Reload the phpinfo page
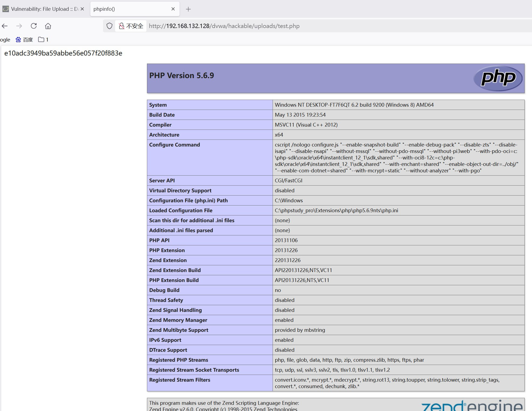 pos(34,26)
